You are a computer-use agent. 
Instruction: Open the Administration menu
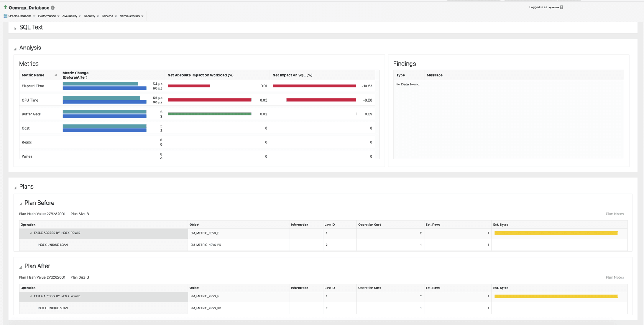[131, 16]
